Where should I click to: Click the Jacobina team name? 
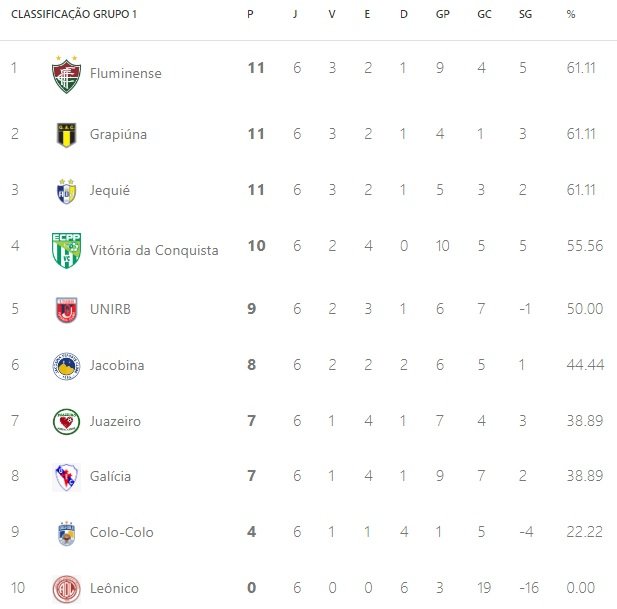pos(117,365)
